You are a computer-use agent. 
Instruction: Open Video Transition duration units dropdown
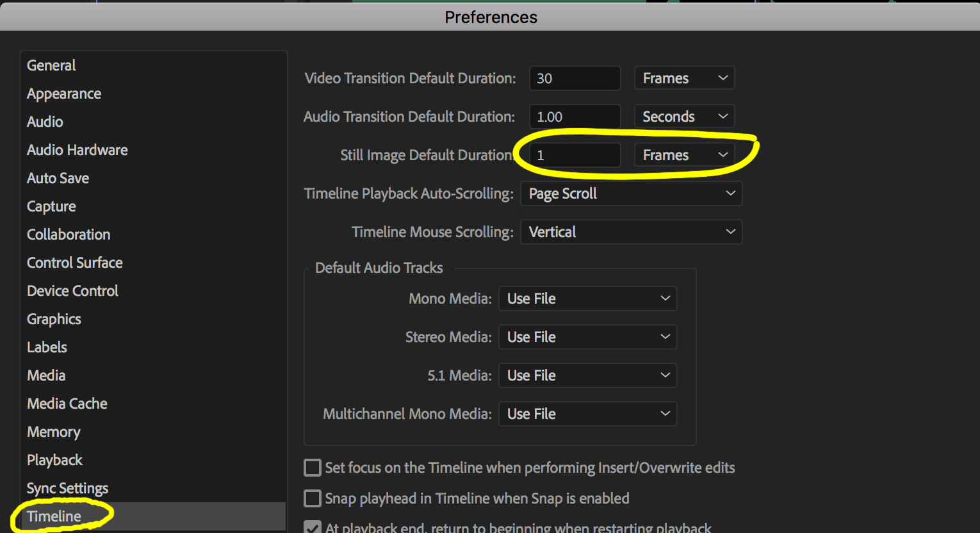[x=684, y=78]
